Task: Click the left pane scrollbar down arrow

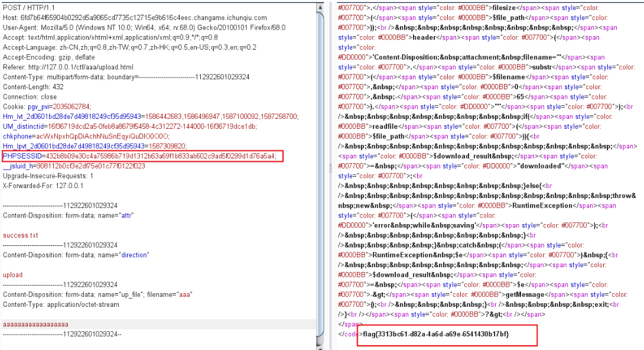Action: (x=321, y=344)
